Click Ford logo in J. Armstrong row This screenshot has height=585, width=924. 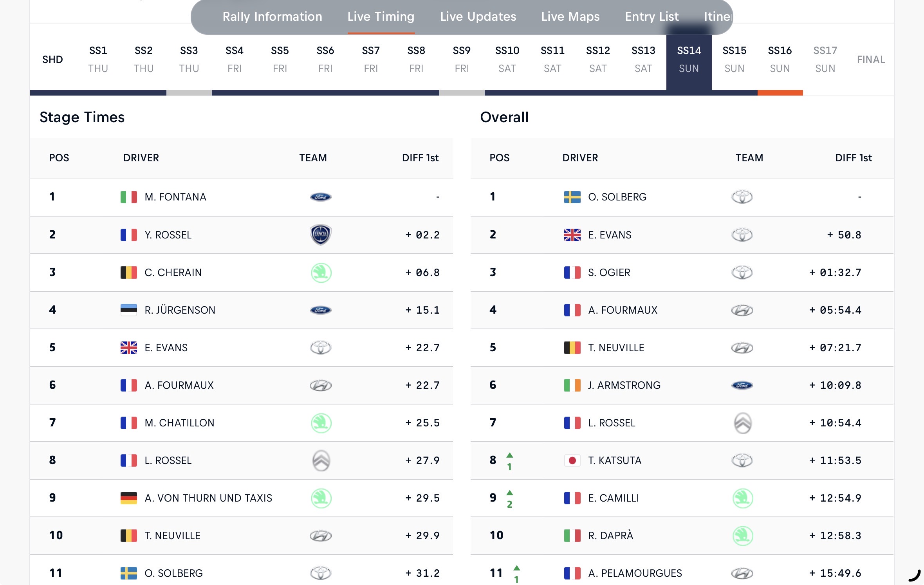[742, 385]
